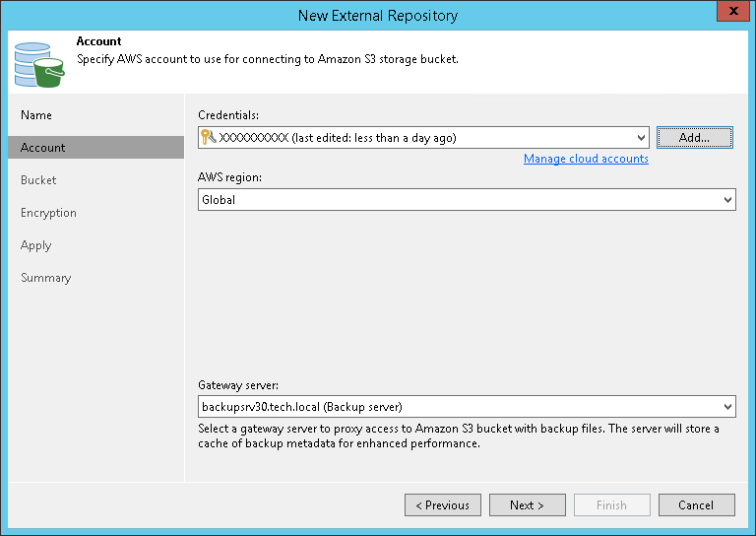Click the gateway server description text
Image resolution: width=756 pixels, height=536 pixels.
coord(459,435)
